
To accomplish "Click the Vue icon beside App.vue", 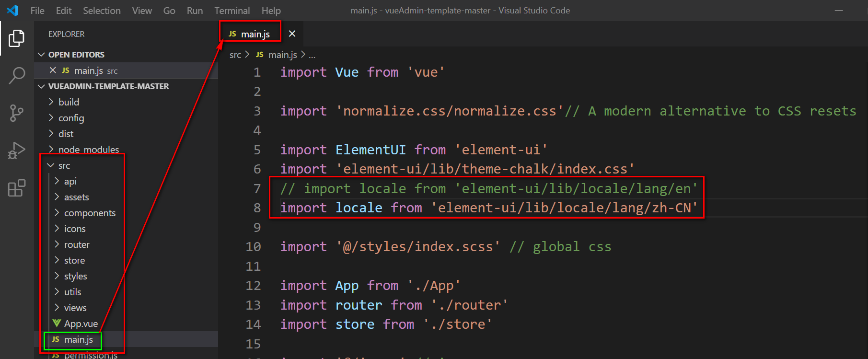I will point(57,324).
